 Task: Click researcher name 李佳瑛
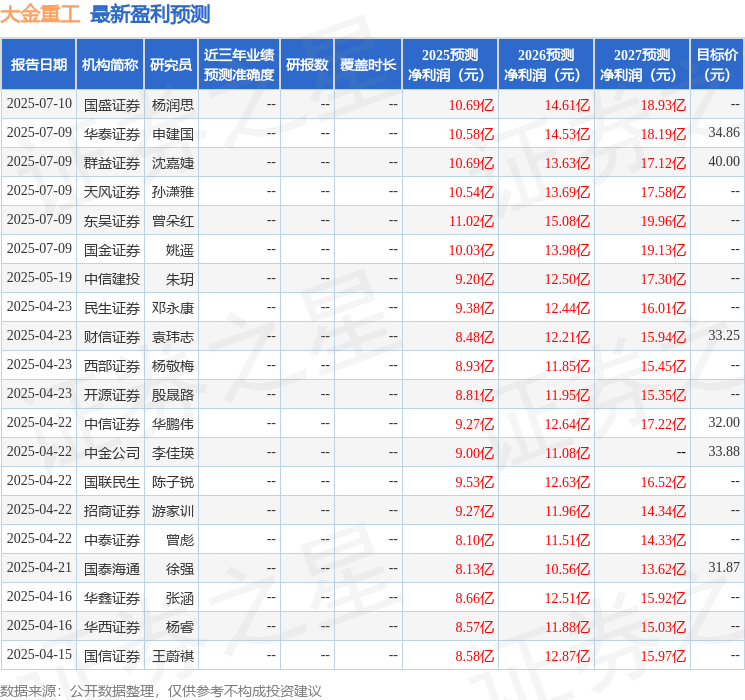coord(172,453)
